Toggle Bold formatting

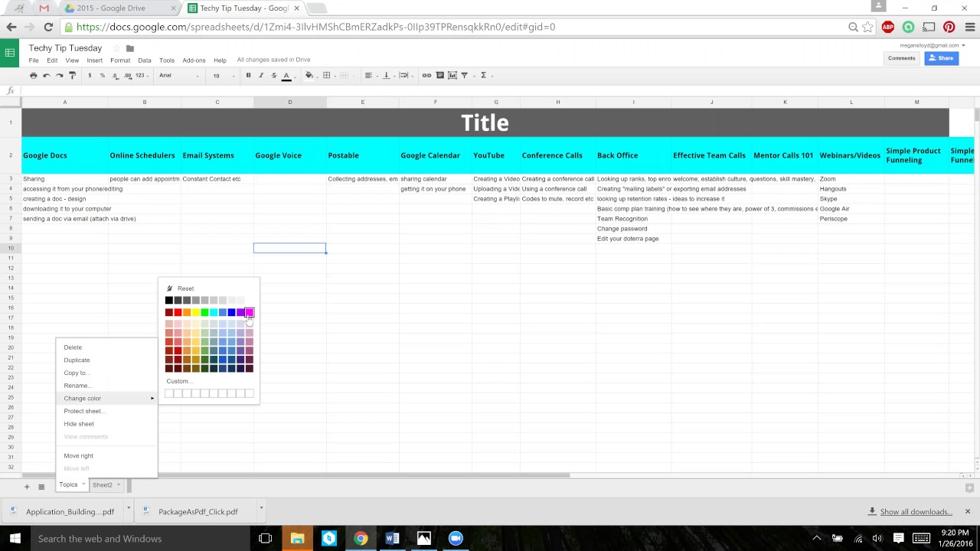point(248,75)
